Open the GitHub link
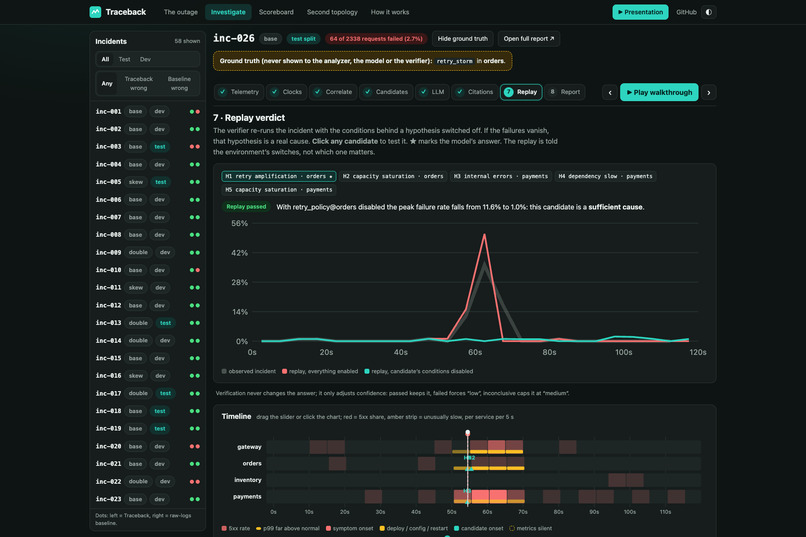This screenshot has width=806, height=537. (x=686, y=12)
